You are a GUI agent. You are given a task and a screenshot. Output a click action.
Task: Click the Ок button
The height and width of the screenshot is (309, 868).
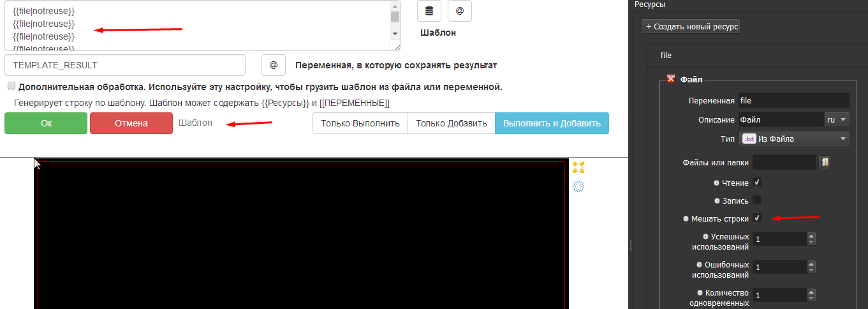tap(46, 123)
